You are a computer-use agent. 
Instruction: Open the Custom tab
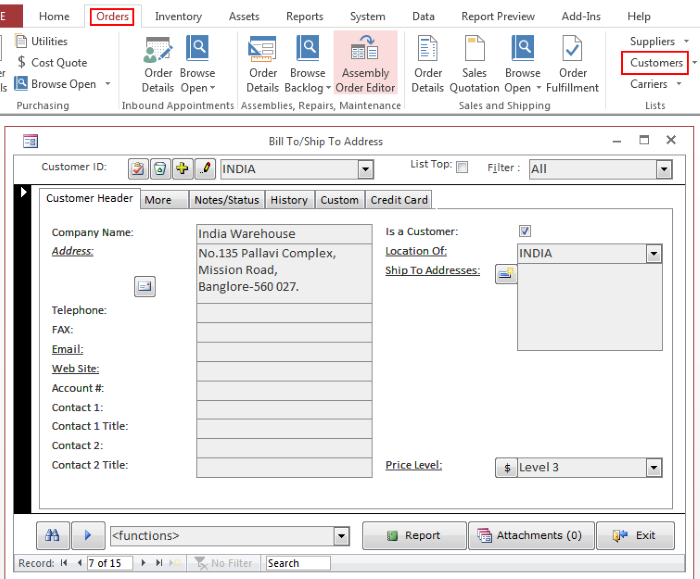coord(339,200)
